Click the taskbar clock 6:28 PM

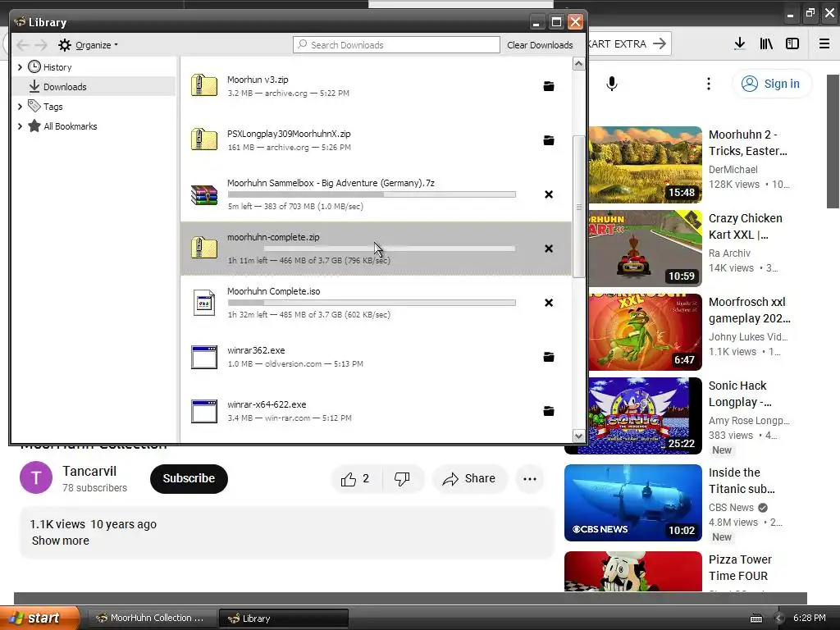[x=810, y=618]
